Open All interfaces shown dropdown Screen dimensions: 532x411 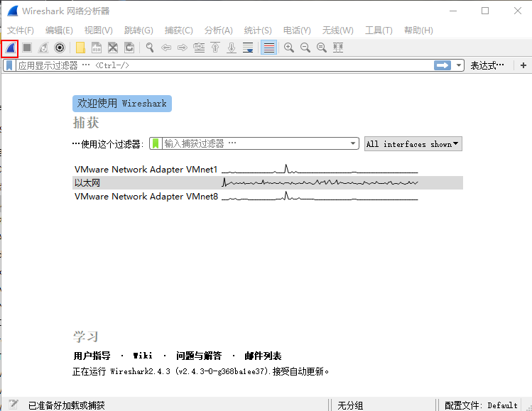[x=413, y=144]
